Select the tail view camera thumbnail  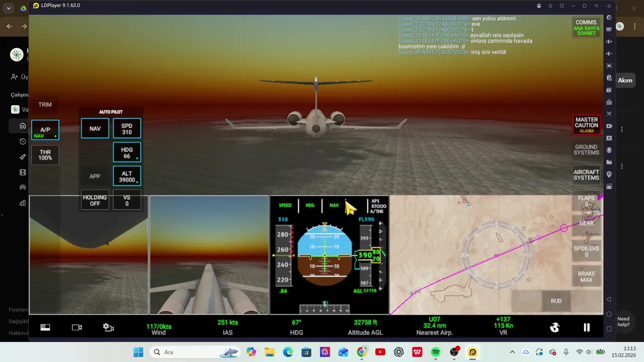(x=209, y=255)
